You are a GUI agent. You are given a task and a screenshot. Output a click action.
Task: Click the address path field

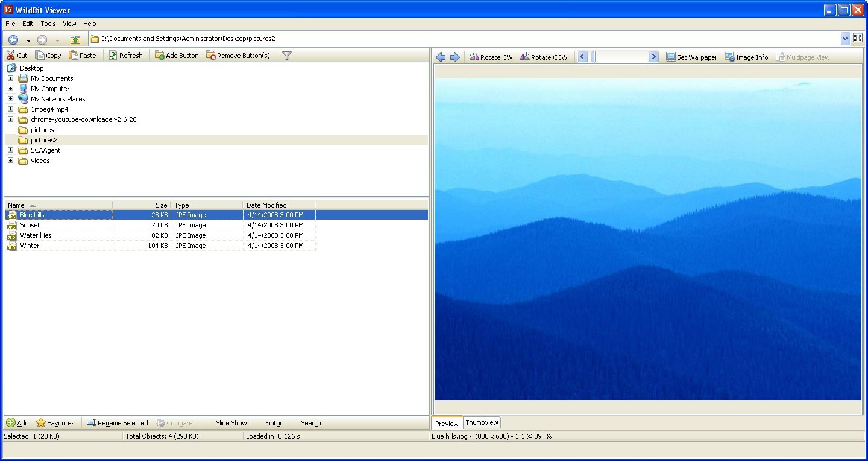tap(464, 39)
